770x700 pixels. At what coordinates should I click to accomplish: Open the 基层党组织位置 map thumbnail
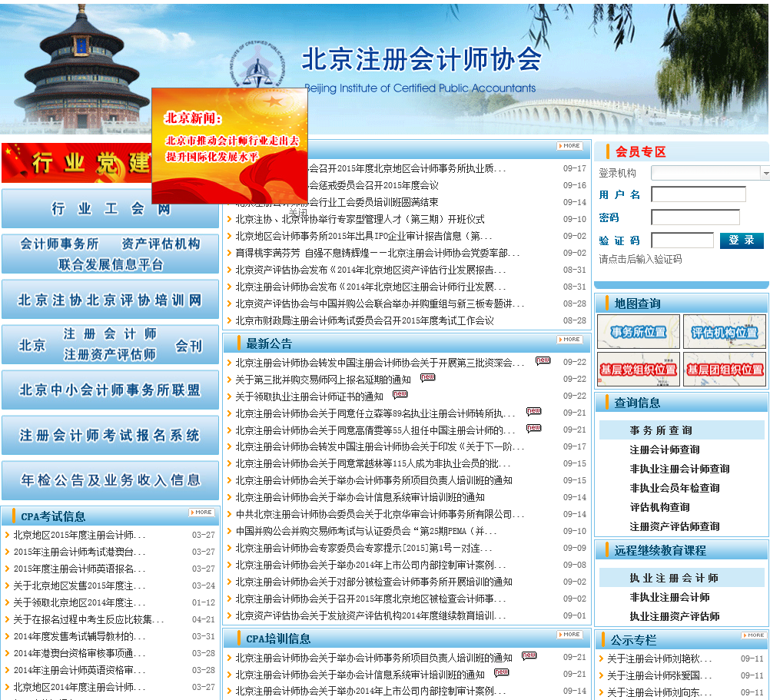(x=639, y=369)
